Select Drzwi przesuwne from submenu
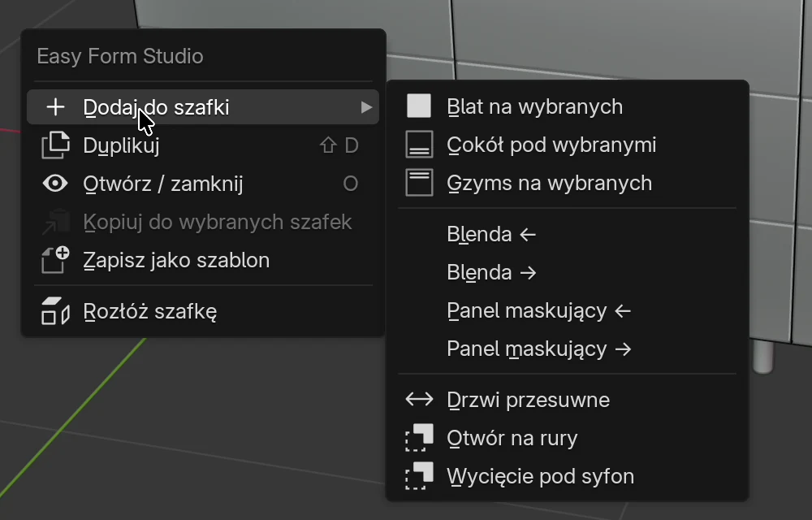The height and width of the screenshot is (520, 812). coord(568,399)
